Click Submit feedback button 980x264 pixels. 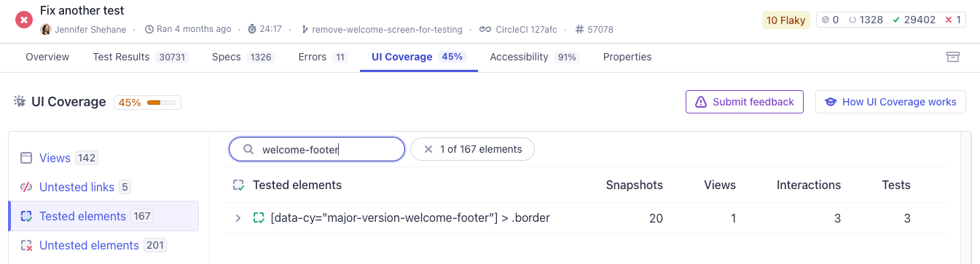point(745,102)
